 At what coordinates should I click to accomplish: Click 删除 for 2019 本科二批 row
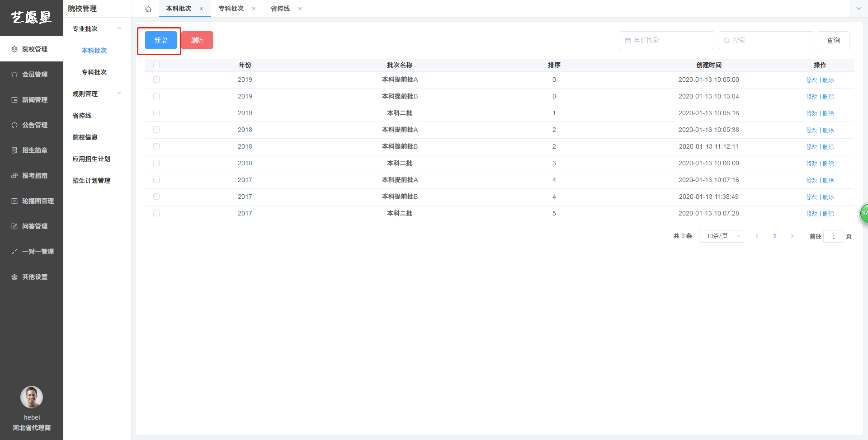coord(828,113)
